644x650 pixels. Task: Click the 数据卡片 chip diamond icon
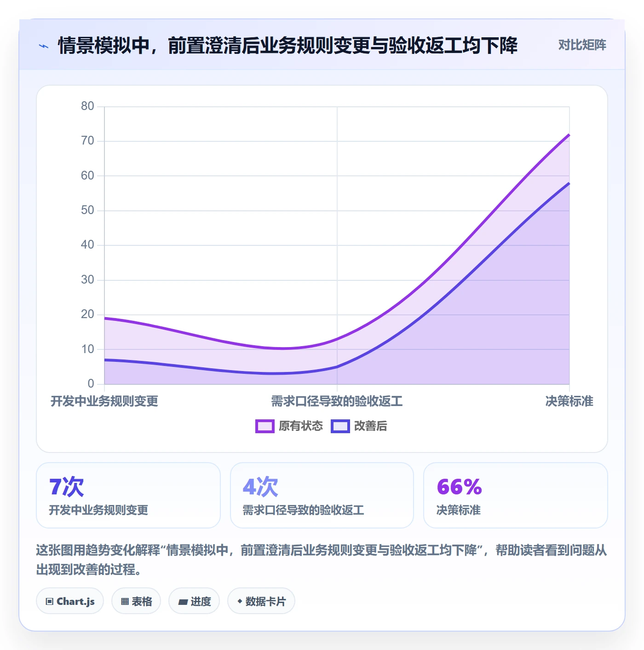pyautogui.click(x=240, y=601)
